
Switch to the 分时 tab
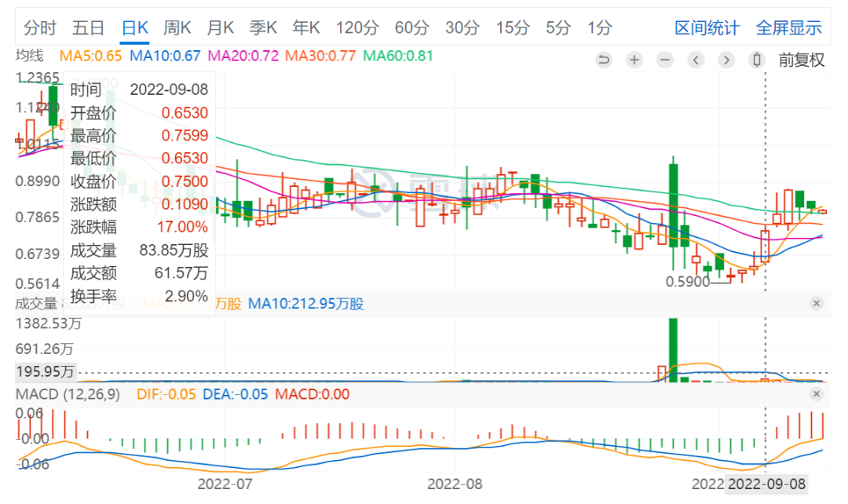[39, 27]
